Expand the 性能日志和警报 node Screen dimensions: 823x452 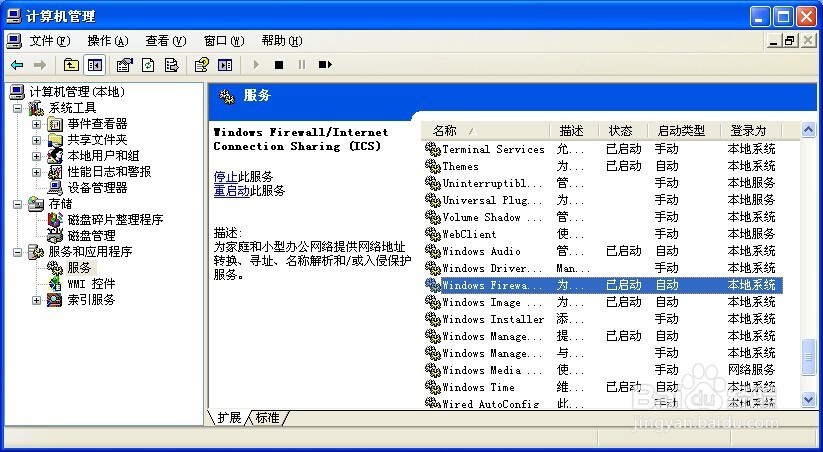coord(36,172)
